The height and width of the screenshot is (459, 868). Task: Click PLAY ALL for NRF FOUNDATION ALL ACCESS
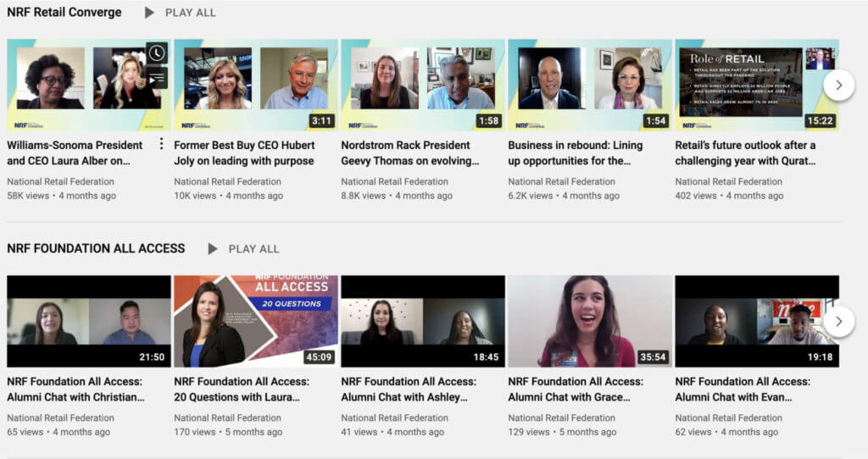pos(253,249)
